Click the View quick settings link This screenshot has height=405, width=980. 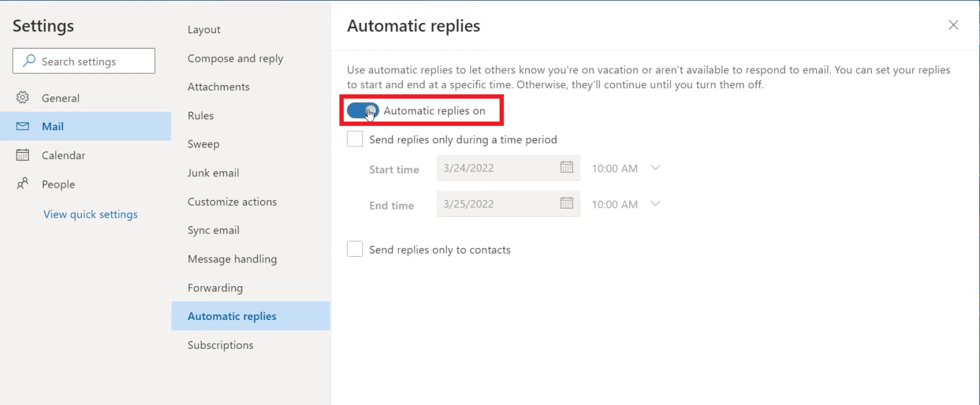pyautogui.click(x=90, y=214)
